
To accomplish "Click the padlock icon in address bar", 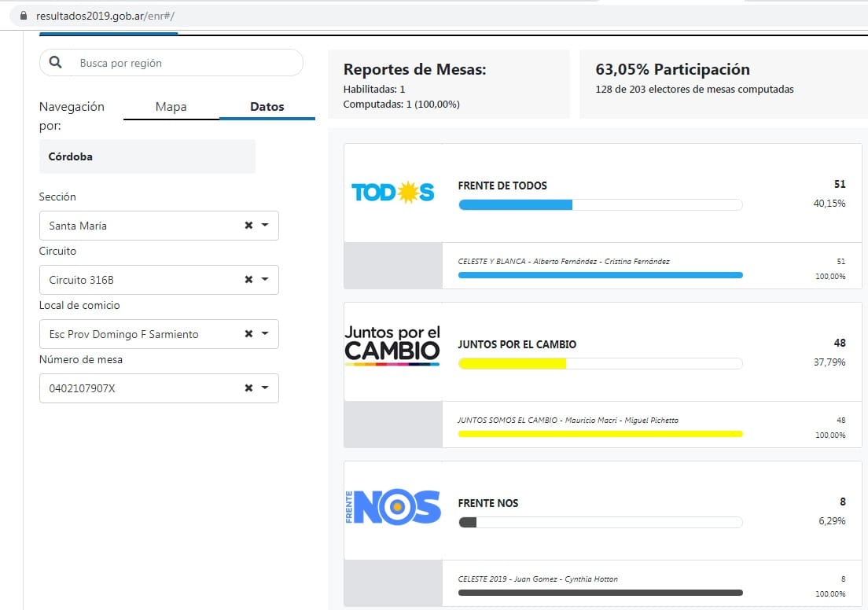I will tap(24, 16).
